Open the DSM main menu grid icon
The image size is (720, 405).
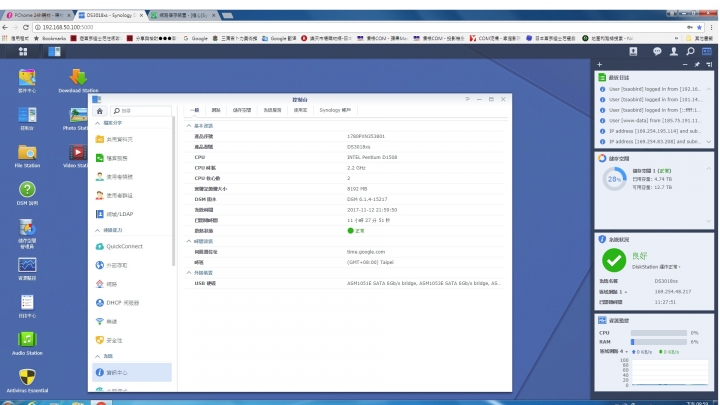point(23,51)
